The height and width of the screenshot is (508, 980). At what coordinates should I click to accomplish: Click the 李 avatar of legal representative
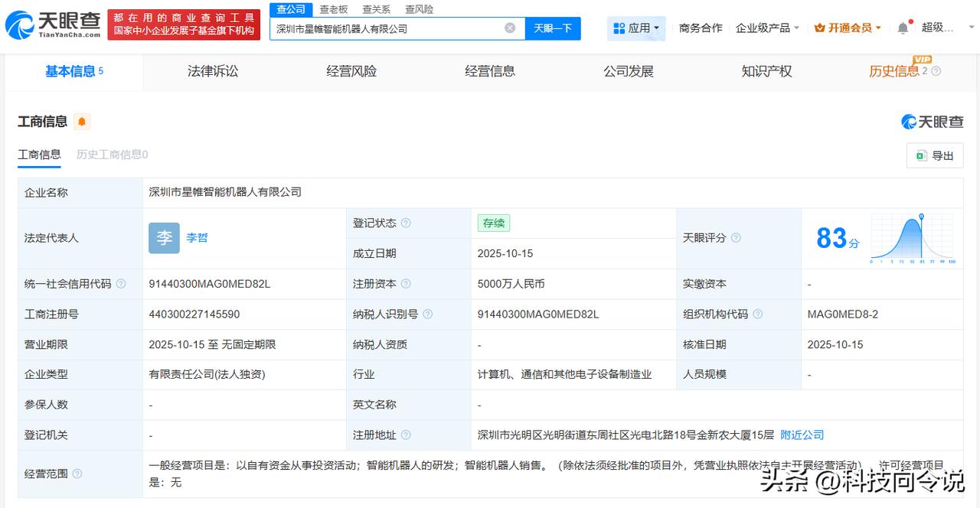(x=164, y=238)
